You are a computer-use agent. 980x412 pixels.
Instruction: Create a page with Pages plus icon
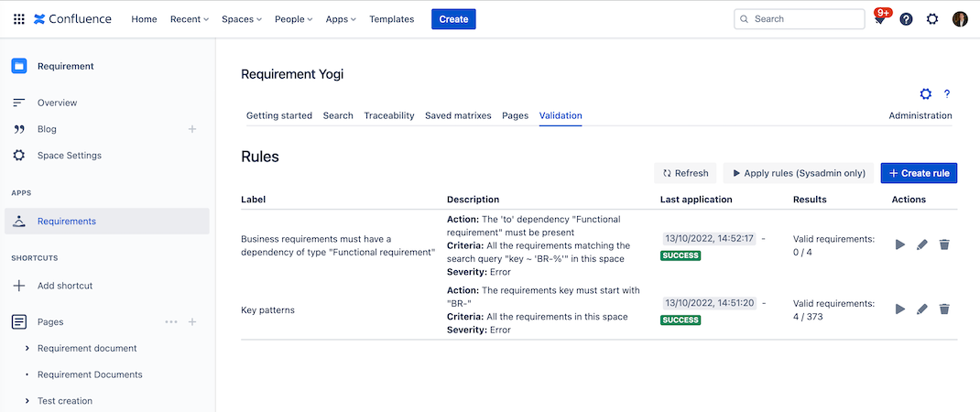coord(192,322)
